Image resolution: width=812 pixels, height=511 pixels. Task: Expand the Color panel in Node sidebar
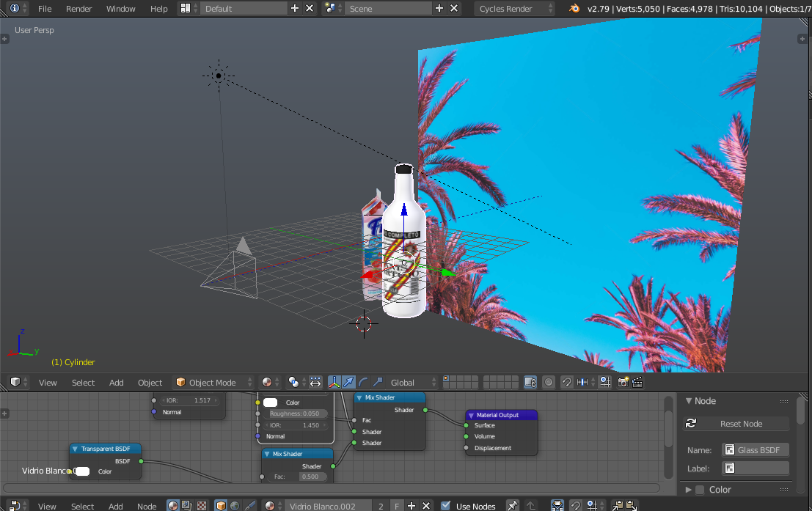(x=689, y=490)
